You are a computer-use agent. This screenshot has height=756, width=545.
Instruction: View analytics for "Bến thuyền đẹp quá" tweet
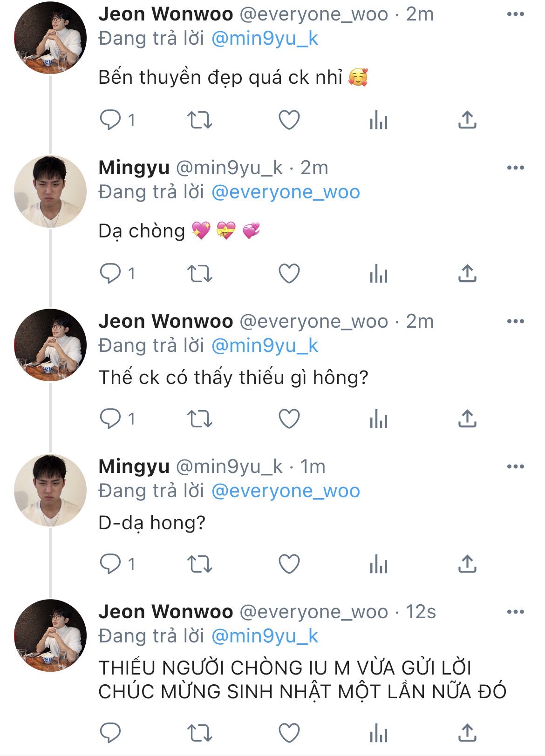(378, 120)
